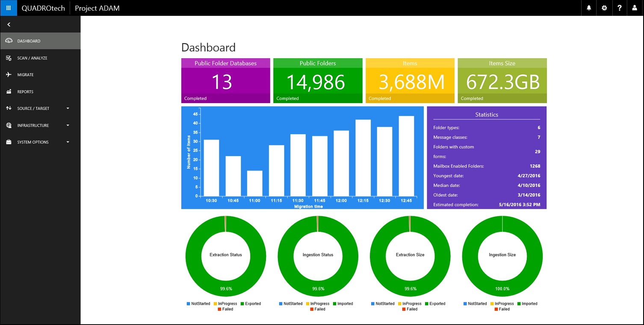Click the Migrate airplane icon

click(9, 74)
